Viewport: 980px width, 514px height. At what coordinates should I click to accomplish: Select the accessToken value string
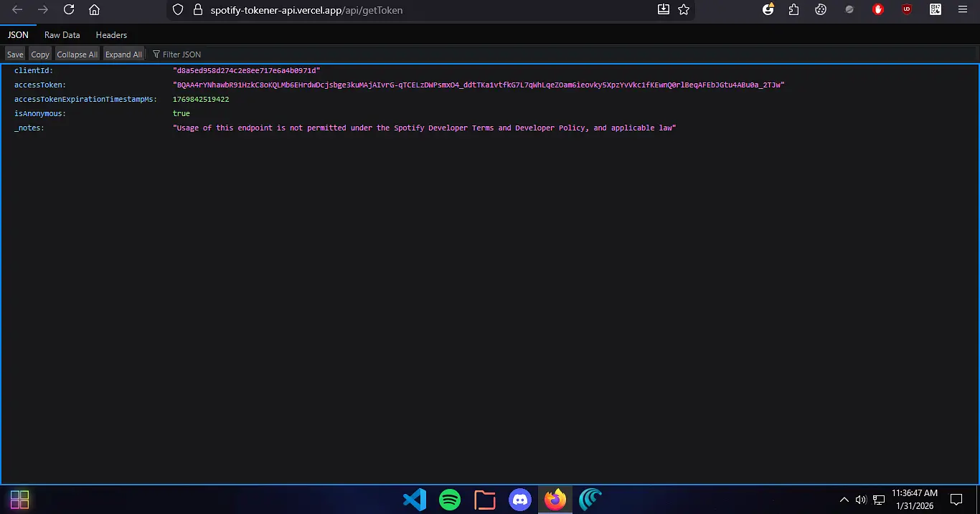pos(479,85)
